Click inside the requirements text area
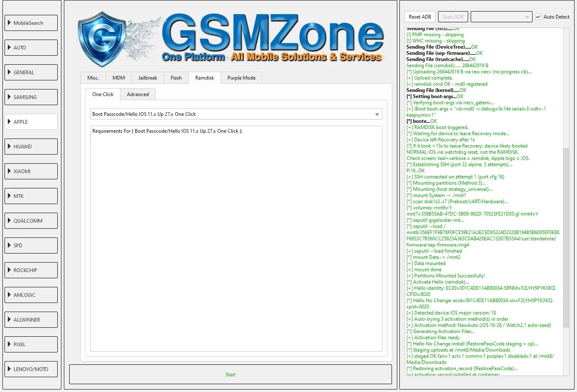Image resolution: width=577 pixels, height=392 pixels. pos(236,239)
